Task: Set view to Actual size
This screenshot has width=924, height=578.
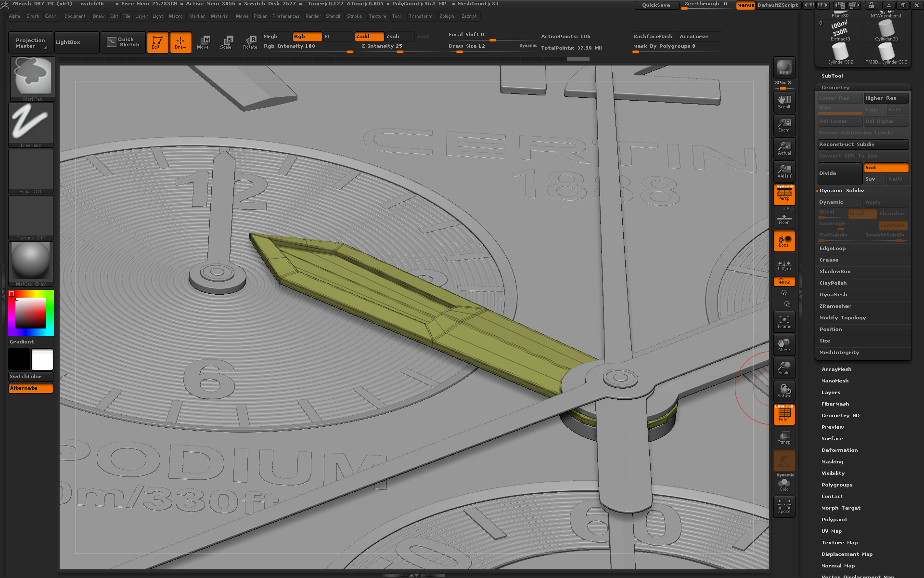Action: pos(784,148)
